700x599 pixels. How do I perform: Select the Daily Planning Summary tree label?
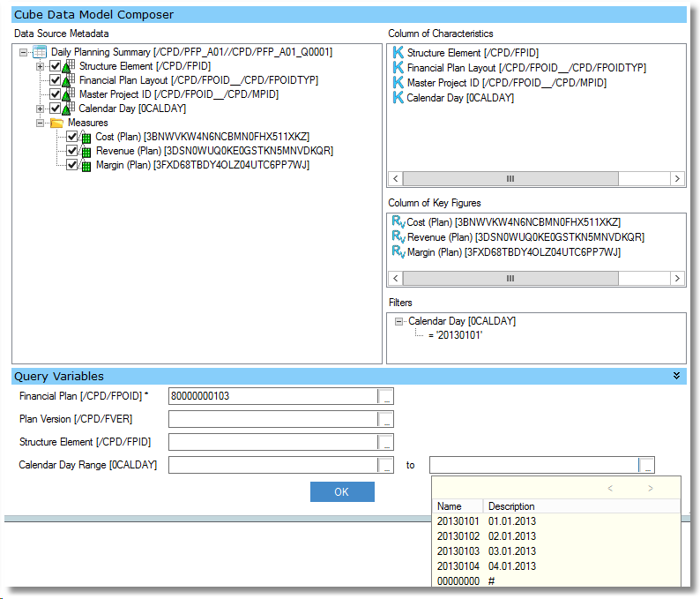click(191, 52)
